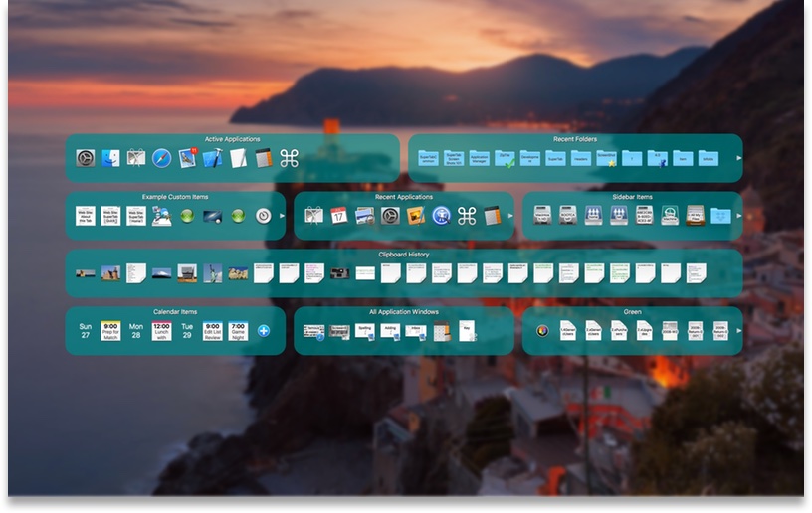Open Safari in Active Applications
This screenshot has width=812, height=513.
(162, 158)
